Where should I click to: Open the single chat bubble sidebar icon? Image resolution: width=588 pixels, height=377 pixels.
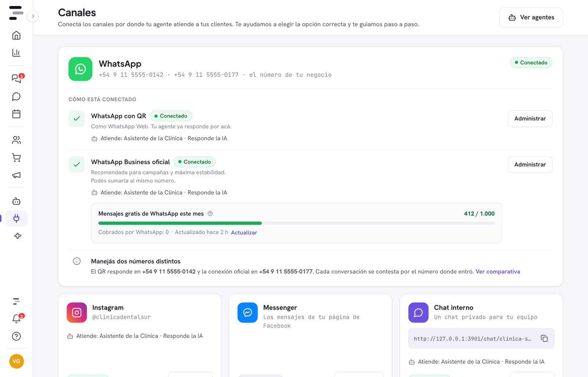tap(16, 96)
